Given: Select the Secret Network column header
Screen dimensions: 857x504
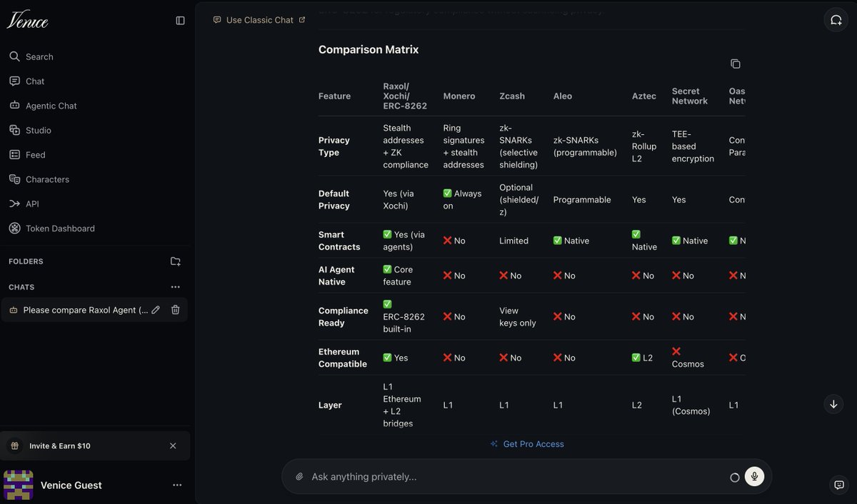Looking at the screenshot, I should click(690, 96).
